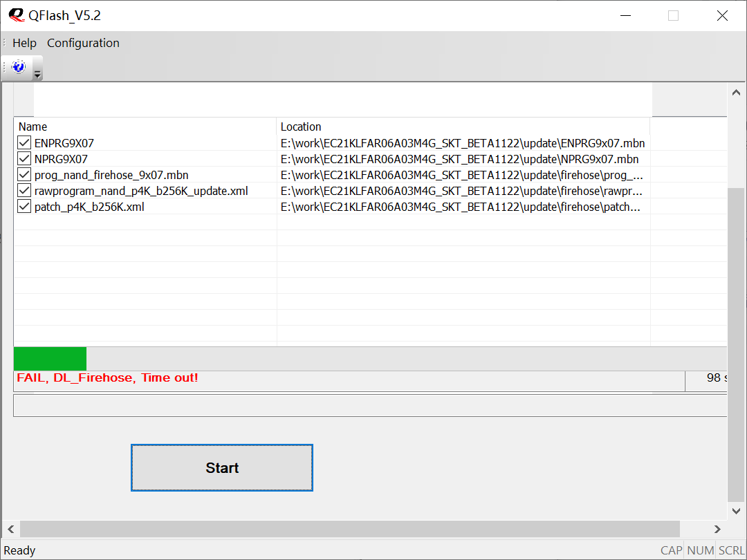The width and height of the screenshot is (747, 560).
Task: Close the QFlash window
Action: (x=722, y=16)
